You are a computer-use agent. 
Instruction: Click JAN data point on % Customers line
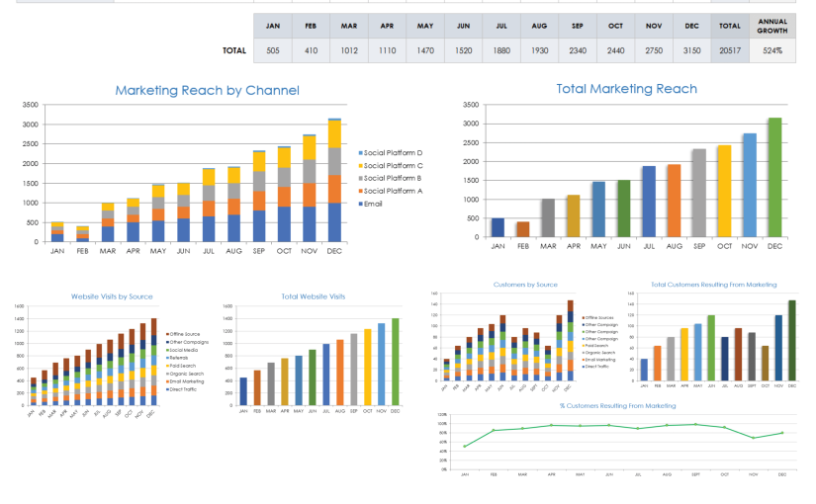[465, 447]
